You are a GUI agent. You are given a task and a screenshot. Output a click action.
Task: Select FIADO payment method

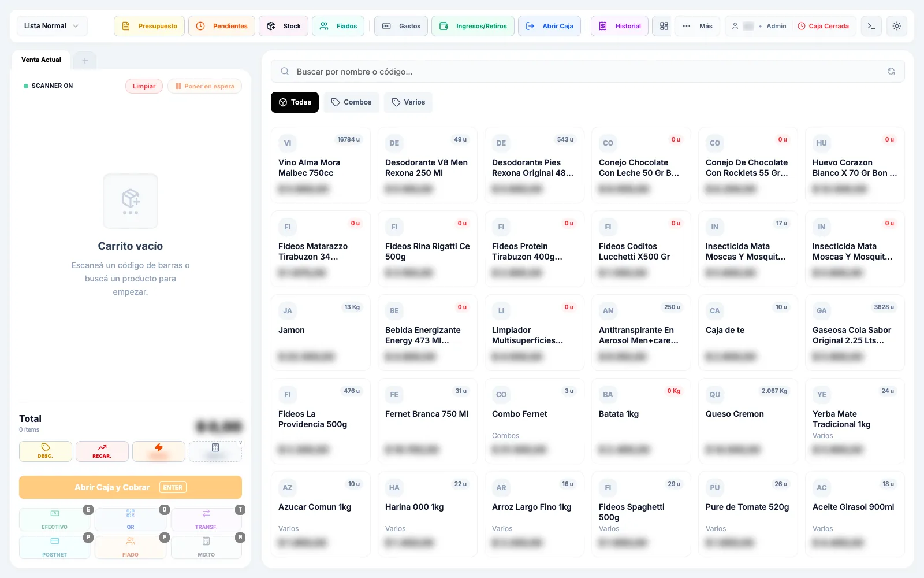[131, 547]
